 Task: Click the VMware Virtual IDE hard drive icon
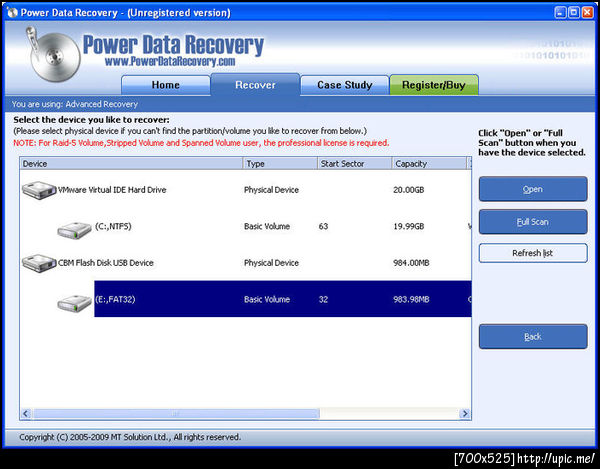click(39, 190)
